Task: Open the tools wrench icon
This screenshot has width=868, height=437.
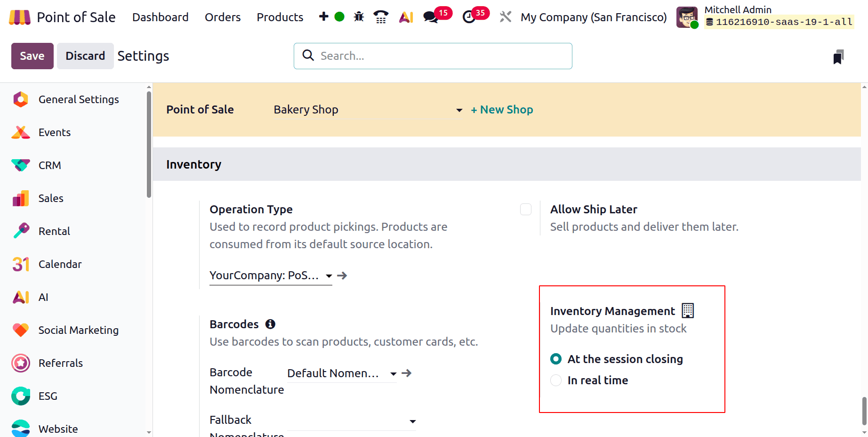Action: point(505,17)
